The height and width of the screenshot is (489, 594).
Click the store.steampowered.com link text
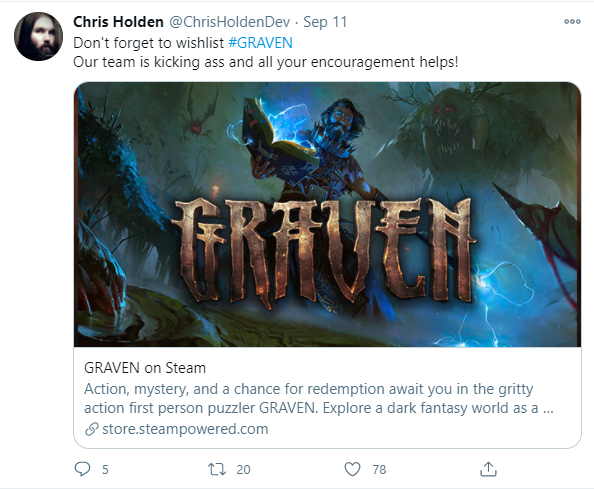tap(185, 429)
